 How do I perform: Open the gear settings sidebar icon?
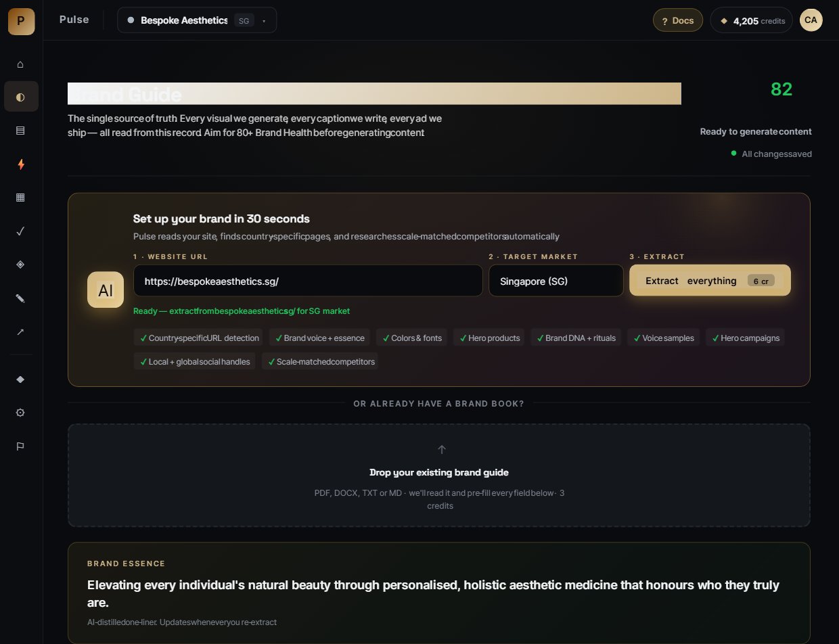(x=20, y=413)
